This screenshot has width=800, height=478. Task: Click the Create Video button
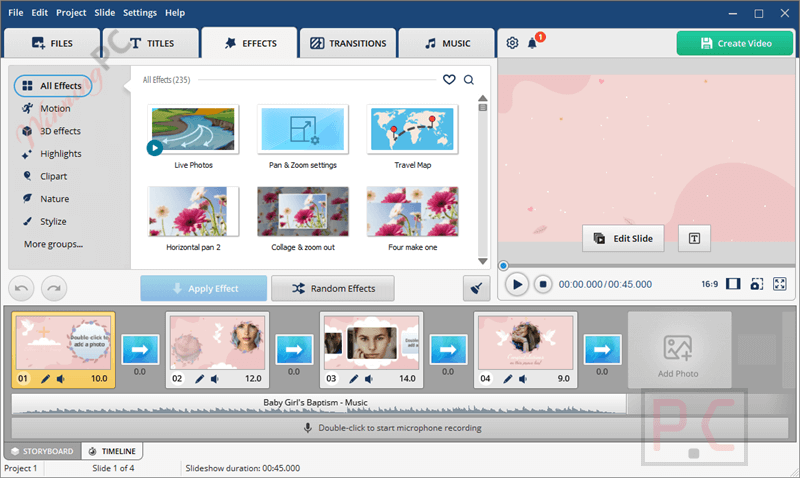(x=735, y=43)
